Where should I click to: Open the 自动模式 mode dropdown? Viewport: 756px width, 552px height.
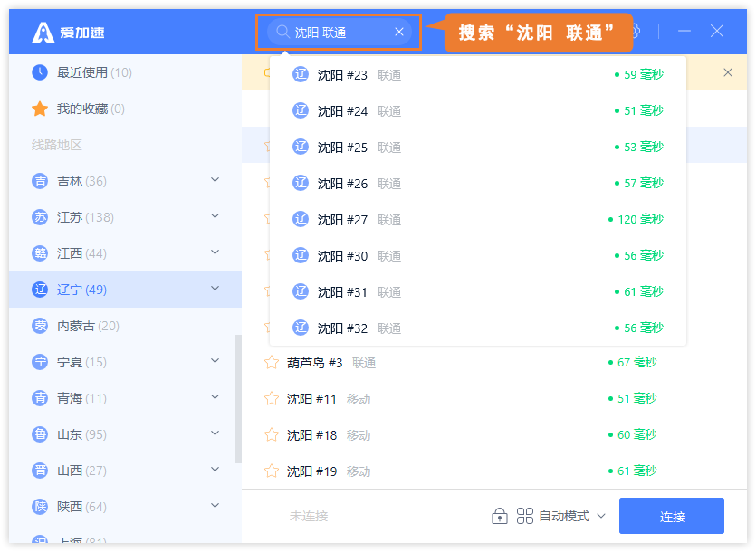coord(572,516)
